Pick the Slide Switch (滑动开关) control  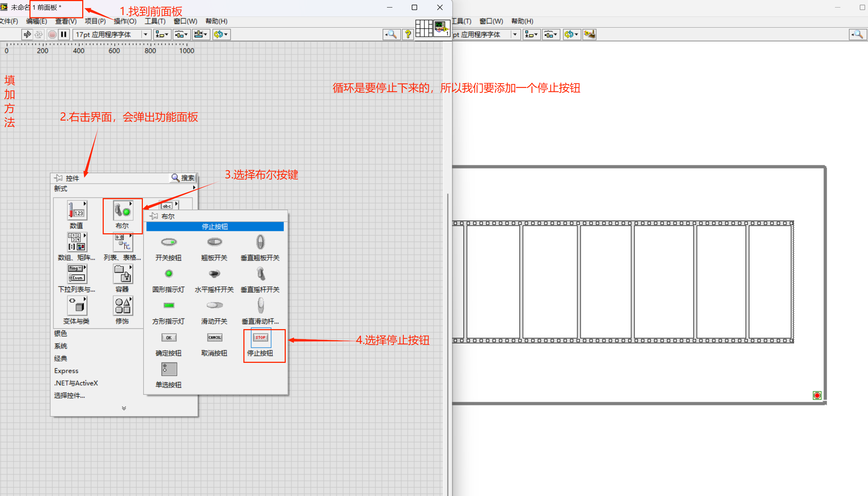tap(214, 306)
